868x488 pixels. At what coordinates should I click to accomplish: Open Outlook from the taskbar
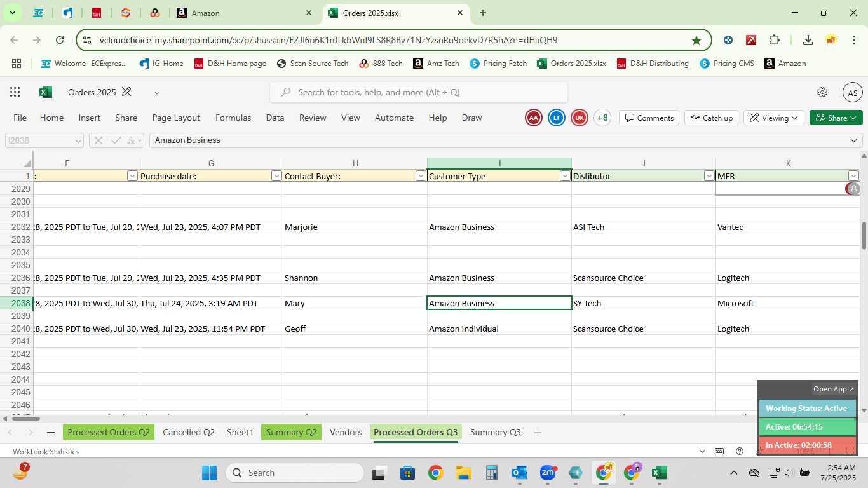tap(520, 473)
